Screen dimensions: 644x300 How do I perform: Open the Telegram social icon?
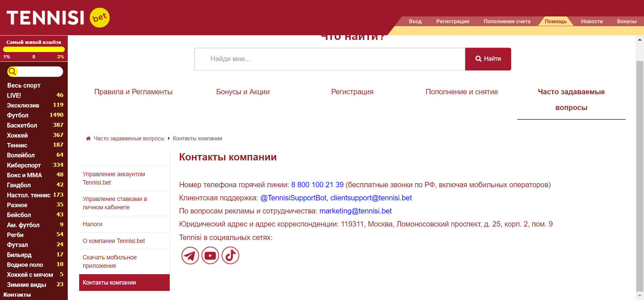(x=190, y=255)
